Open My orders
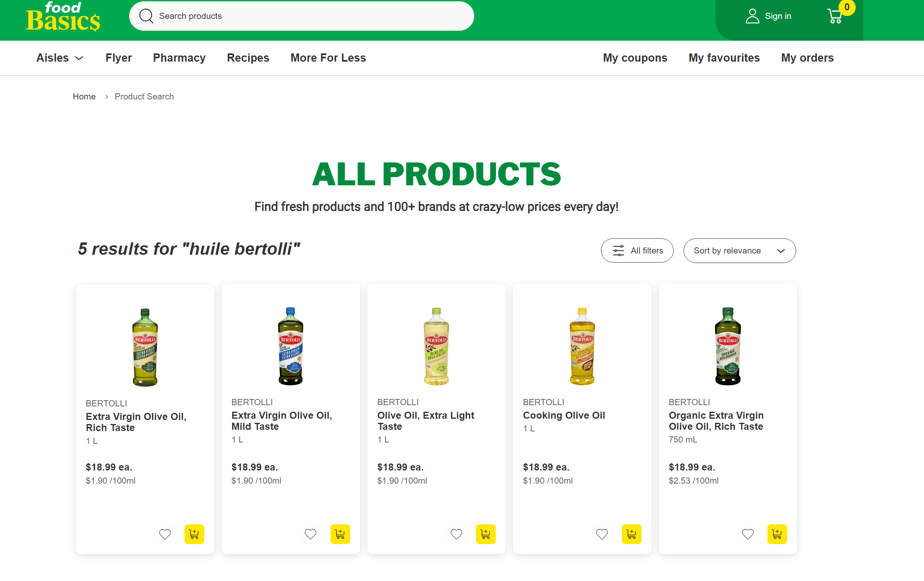Viewport: 924px width, 581px height. click(807, 58)
